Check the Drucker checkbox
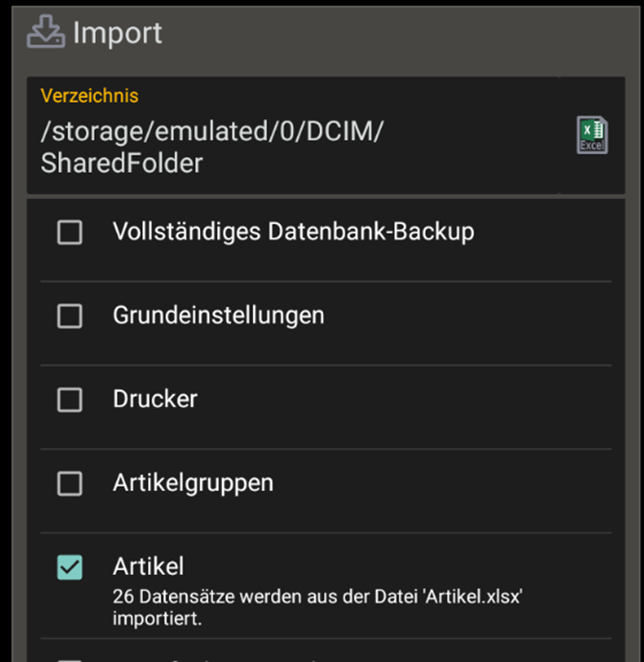The height and width of the screenshot is (662, 644). click(70, 400)
